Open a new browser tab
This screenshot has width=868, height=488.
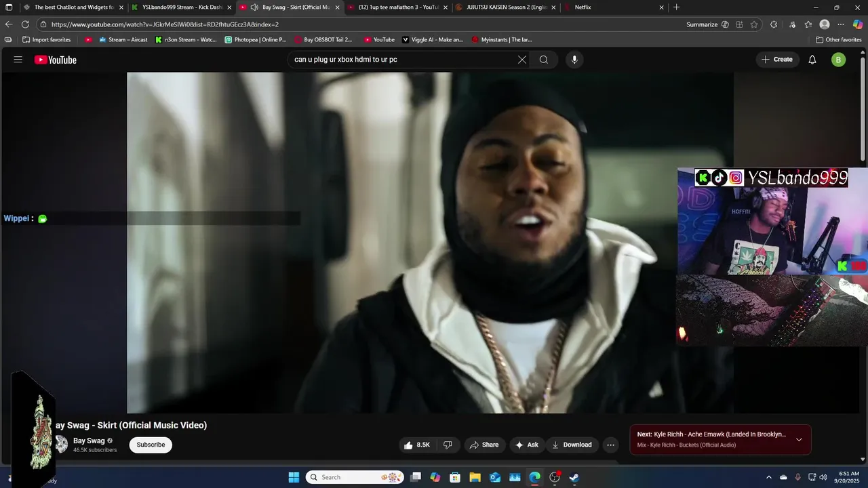tap(676, 7)
